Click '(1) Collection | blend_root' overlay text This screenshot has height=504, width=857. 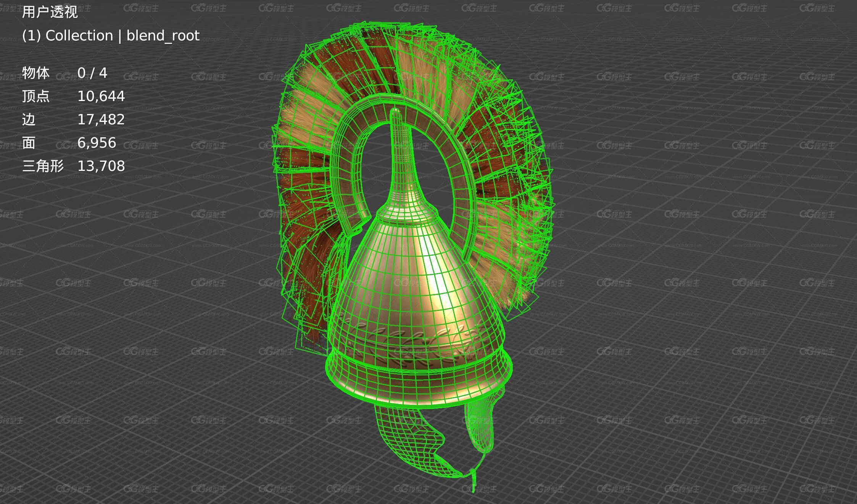point(111,36)
